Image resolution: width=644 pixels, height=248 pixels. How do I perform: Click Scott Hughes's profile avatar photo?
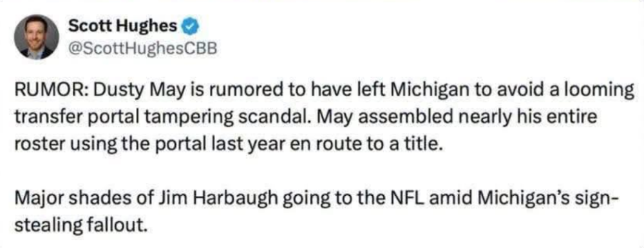click(x=37, y=37)
